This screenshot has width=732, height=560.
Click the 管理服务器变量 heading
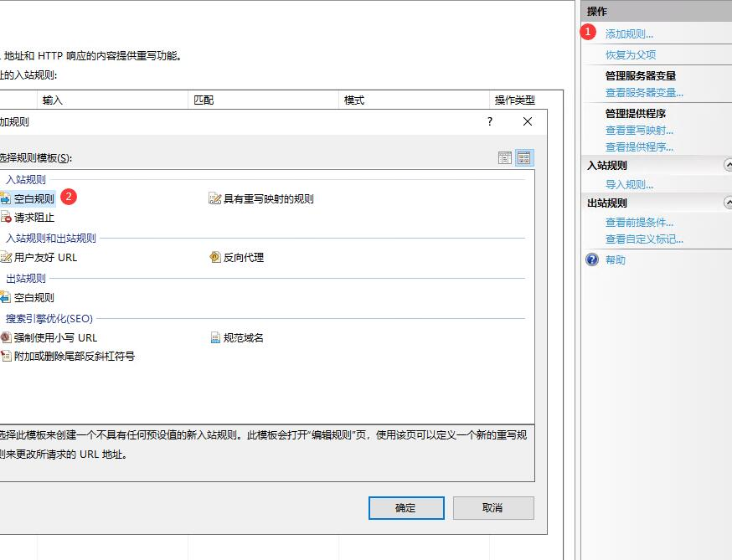(641, 75)
